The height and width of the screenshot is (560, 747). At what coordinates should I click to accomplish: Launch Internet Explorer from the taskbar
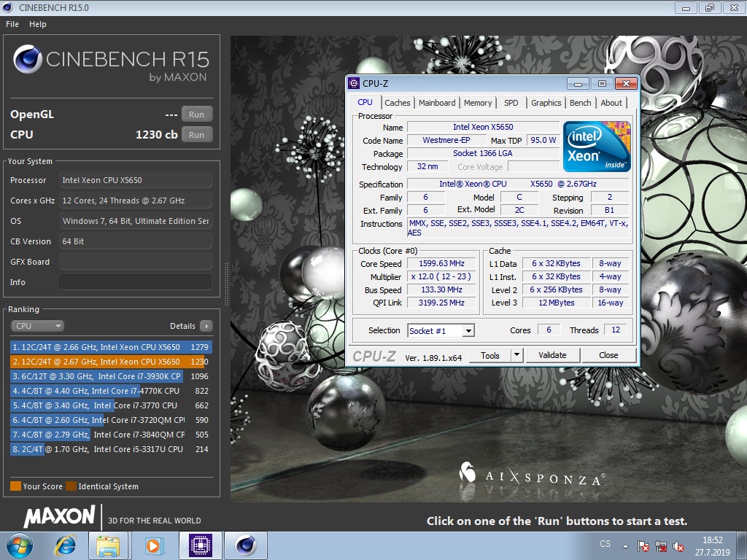[x=66, y=545]
